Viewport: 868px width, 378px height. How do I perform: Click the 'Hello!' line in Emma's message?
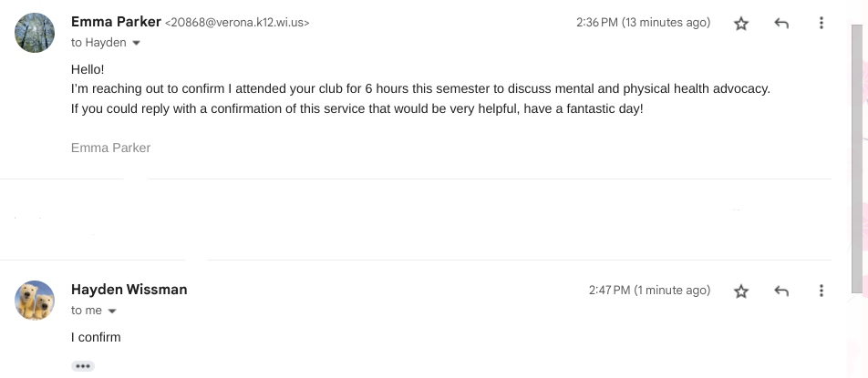[88, 69]
